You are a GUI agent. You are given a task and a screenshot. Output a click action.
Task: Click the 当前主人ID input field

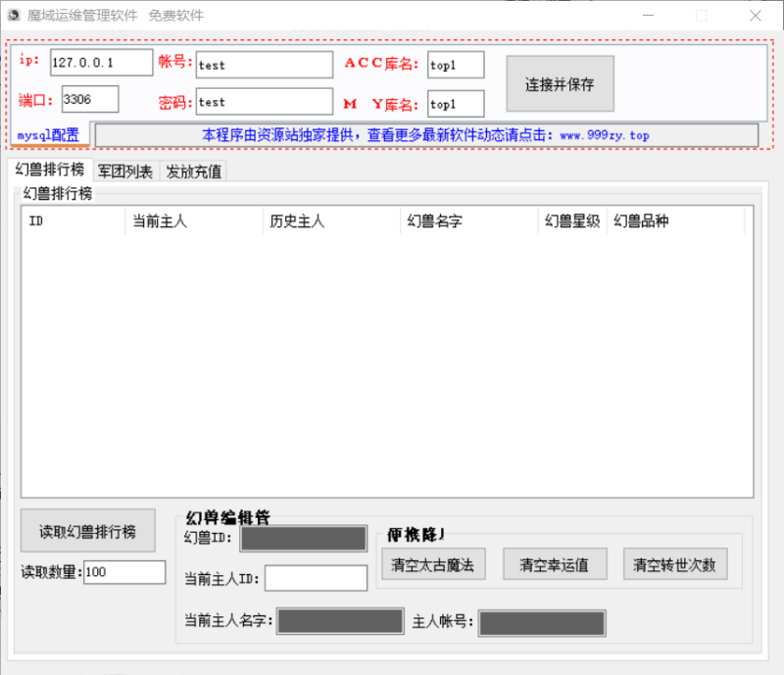(x=316, y=578)
